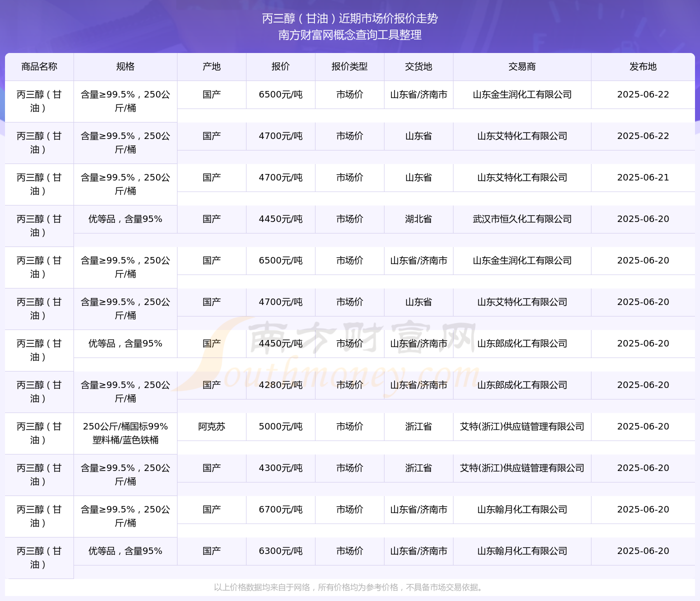Click the 湖北省 delivery place cell
Viewport: 700px width, 601px height.
[418, 219]
